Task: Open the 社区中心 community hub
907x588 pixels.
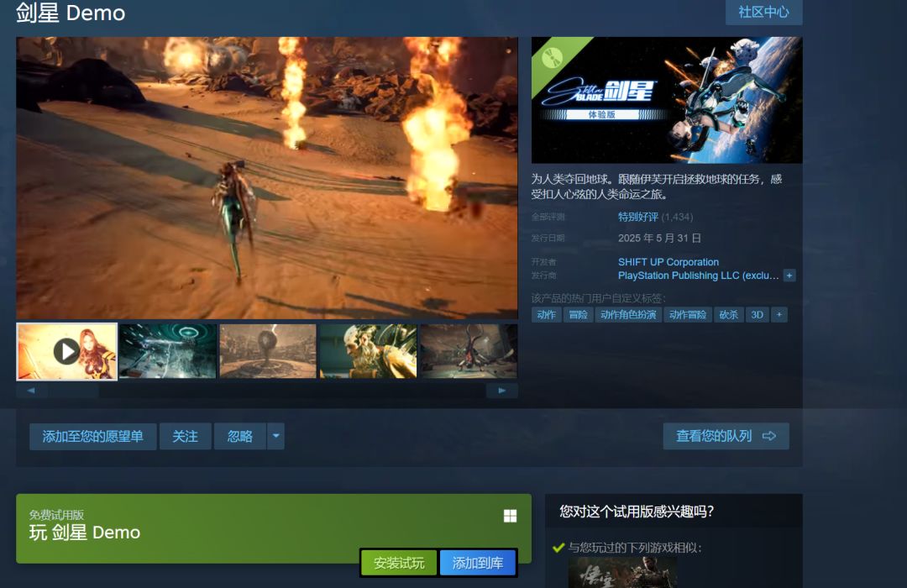Action: click(763, 12)
